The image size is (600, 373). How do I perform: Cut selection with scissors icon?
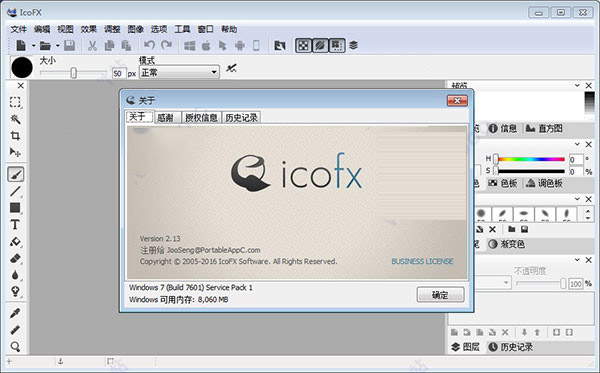[x=92, y=46]
